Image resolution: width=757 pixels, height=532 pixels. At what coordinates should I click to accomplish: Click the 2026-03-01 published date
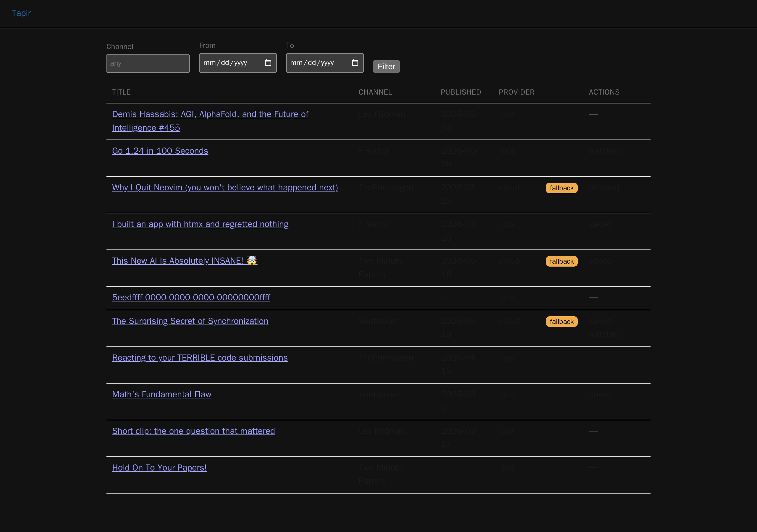click(x=459, y=401)
